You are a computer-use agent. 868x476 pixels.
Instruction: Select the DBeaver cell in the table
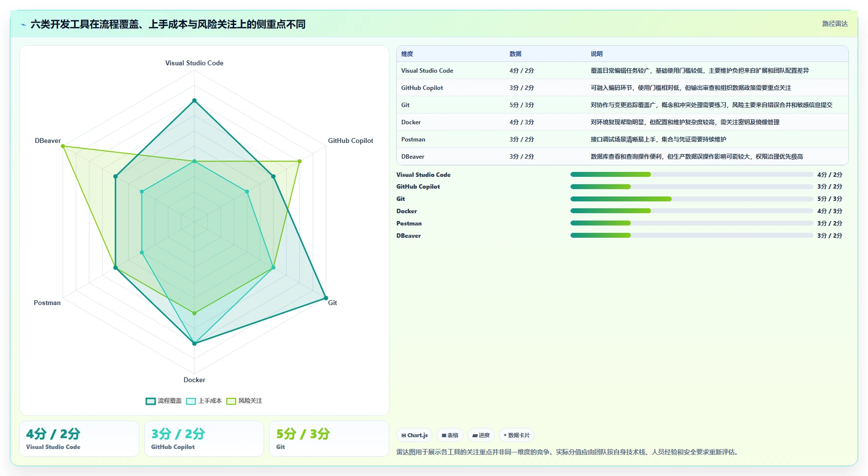pyautogui.click(x=413, y=157)
